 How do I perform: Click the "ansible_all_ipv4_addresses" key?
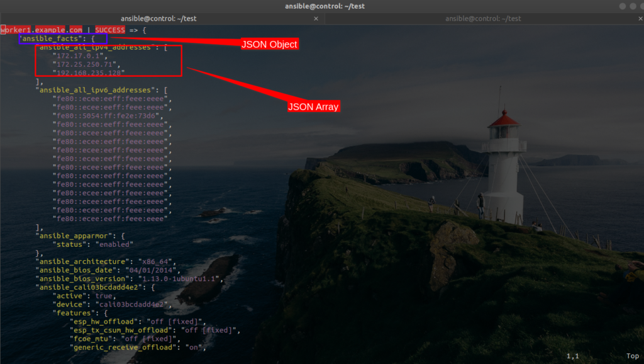pyautogui.click(x=96, y=47)
